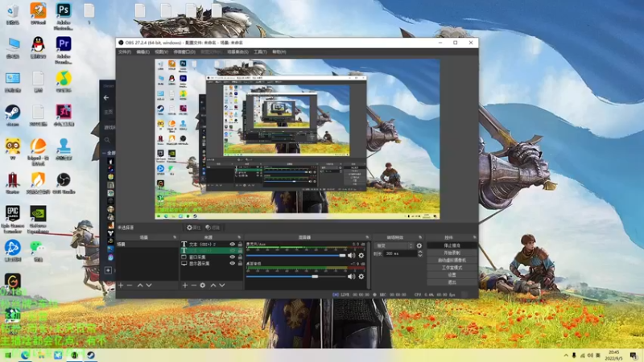Open the transition type (淡变) dropdown
Screen dimensions: 644x362
pos(394,246)
